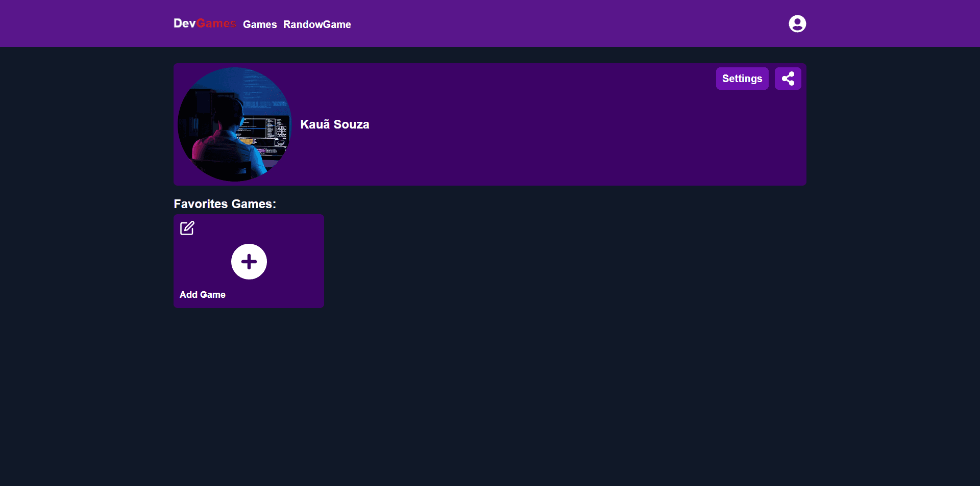980x486 pixels.
Task: Click the red "Games" part of logo
Action: tap(216, 23)
